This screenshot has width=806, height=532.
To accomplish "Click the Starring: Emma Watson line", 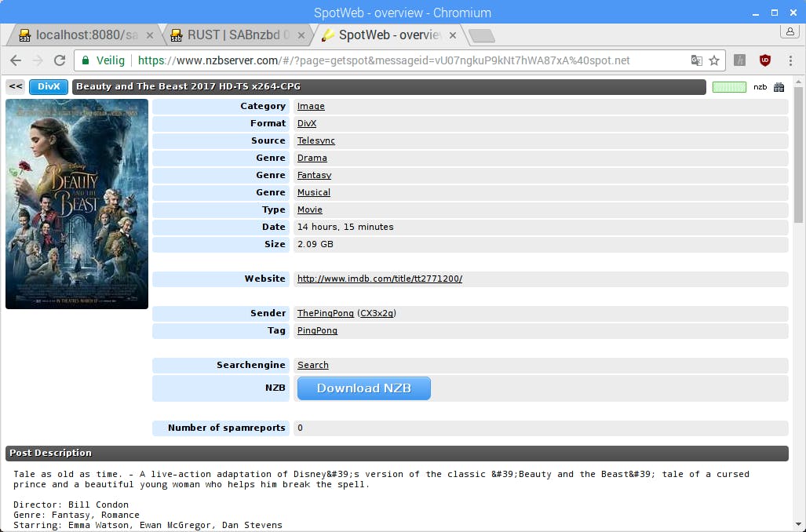I will [148, 525].
